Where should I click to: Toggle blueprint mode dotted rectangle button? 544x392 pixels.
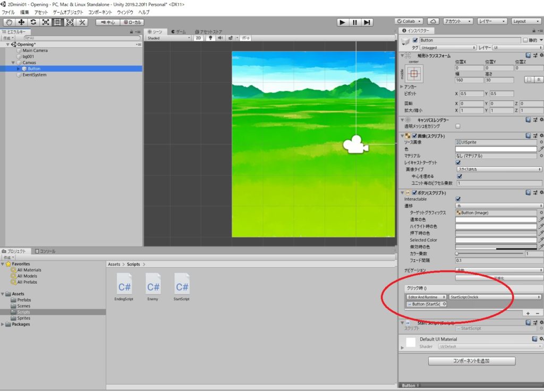click(529, 80)
